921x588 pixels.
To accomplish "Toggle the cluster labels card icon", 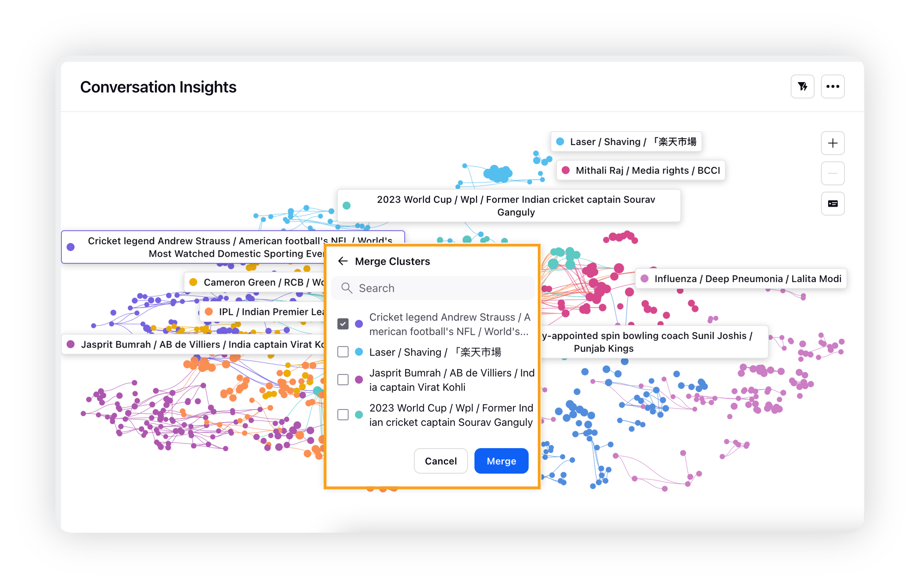I will pyautogui.click(x=832, y=204).
